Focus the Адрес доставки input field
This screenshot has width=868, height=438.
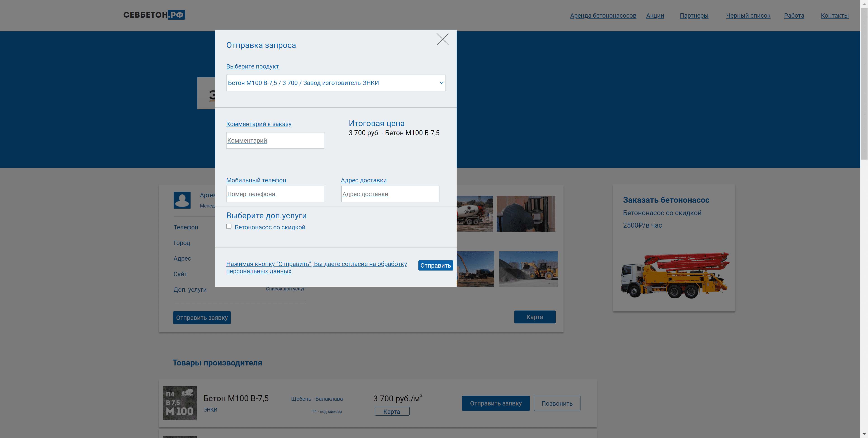(390, 194)
